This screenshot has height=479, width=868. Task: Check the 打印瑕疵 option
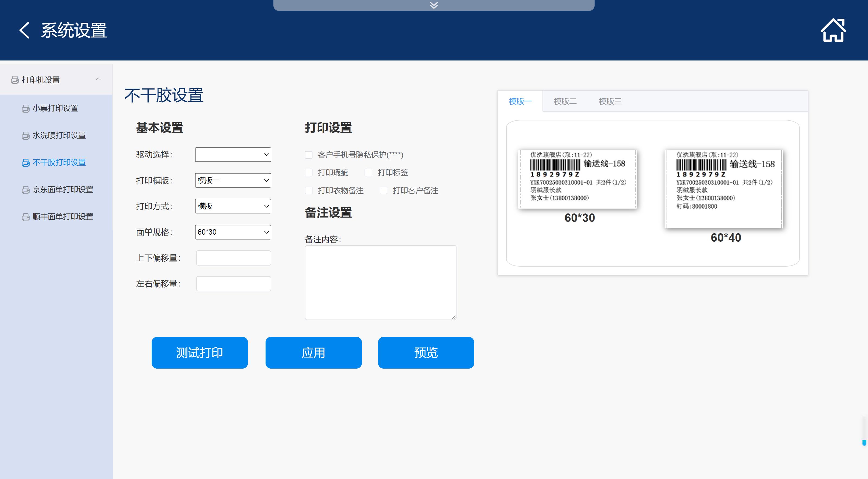click(308, 173)
